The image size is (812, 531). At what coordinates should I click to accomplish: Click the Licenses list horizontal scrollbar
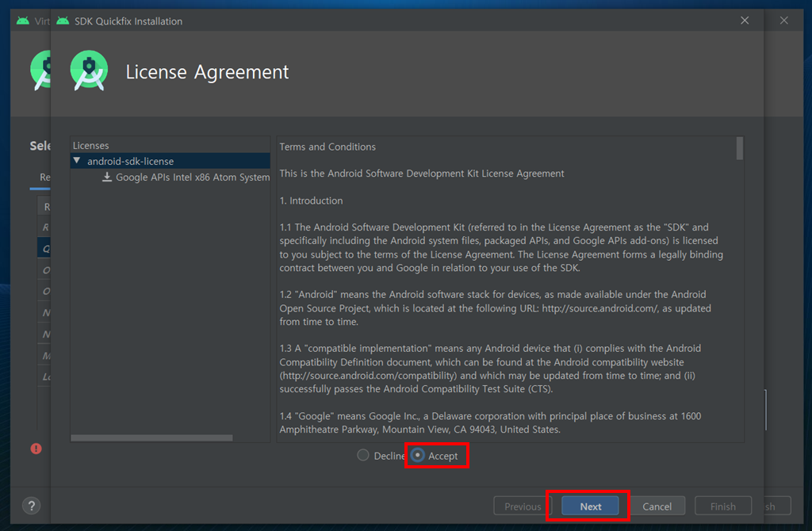tap(151, 437)
